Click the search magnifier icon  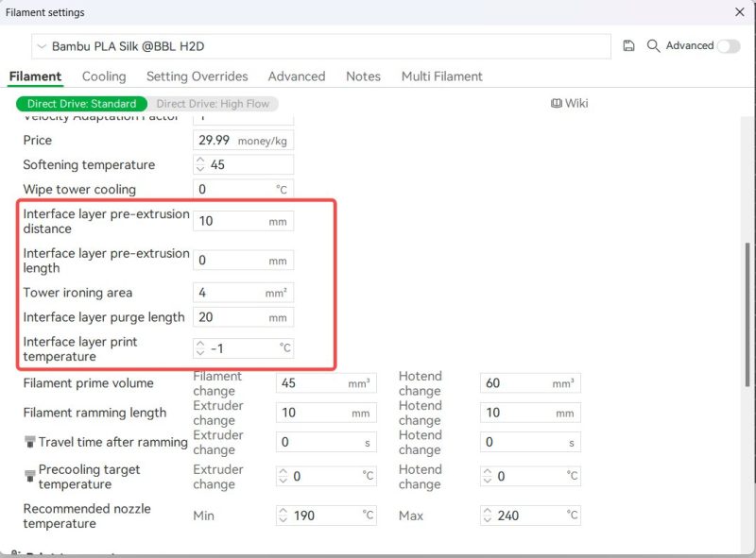[653, 46]
